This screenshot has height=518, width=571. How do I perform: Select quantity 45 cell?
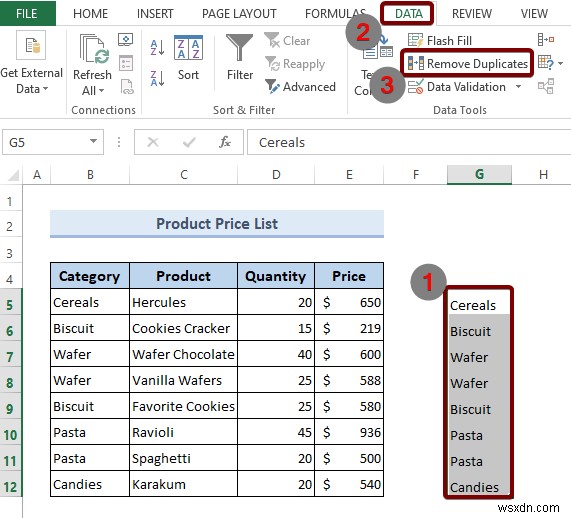pyautogui.click(x=276, y=432)
